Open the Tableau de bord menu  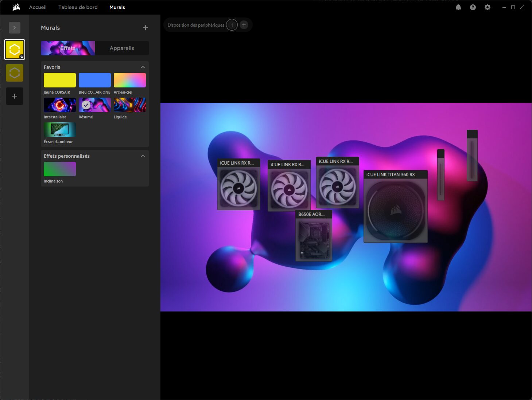tap(78, 7)
